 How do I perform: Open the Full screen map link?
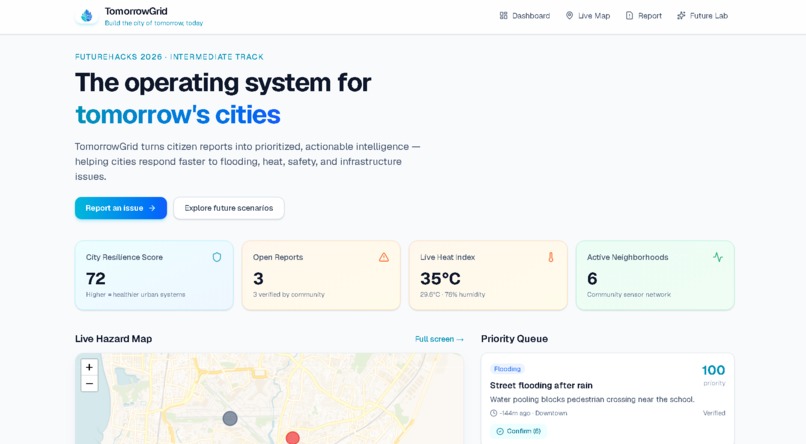(x=439, y=339)
